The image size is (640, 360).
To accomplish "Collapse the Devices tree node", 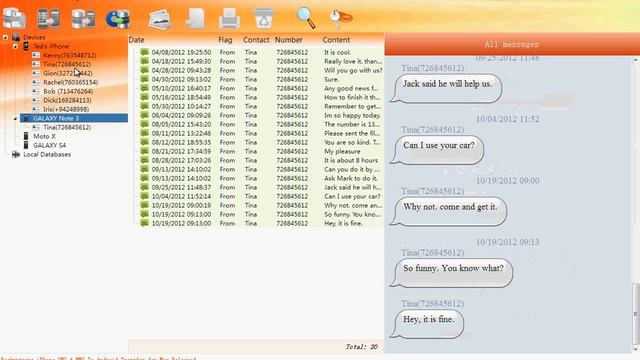I will click(5, 37).
